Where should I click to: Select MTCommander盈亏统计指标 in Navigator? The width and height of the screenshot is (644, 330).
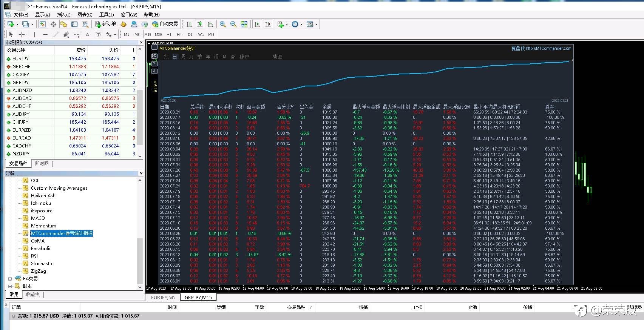(x=62, y=233)
